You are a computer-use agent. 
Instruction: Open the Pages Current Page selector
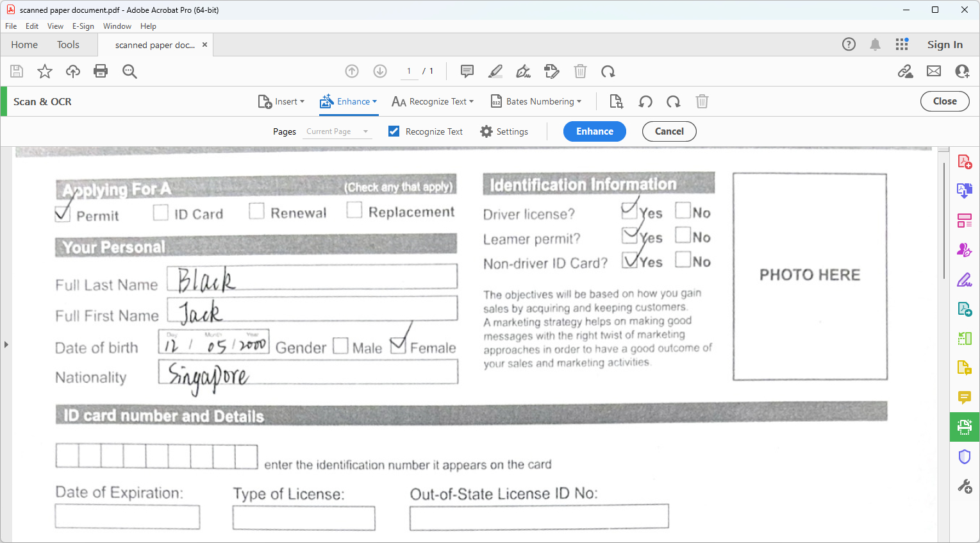pyautogui.click(x=337, y=131)
